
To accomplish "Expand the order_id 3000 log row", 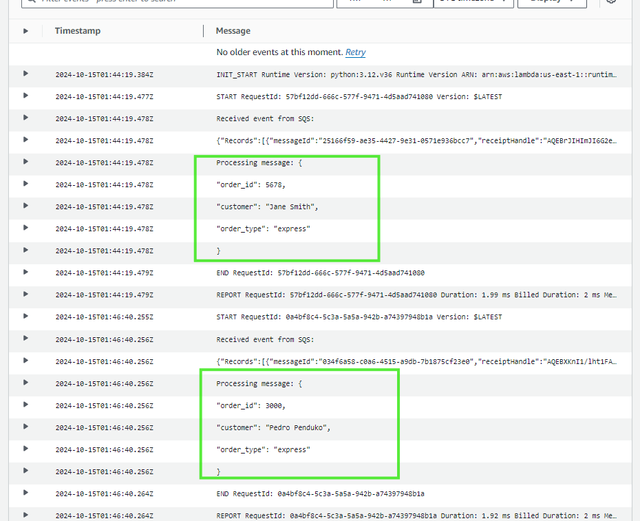I will click(26, 404).
